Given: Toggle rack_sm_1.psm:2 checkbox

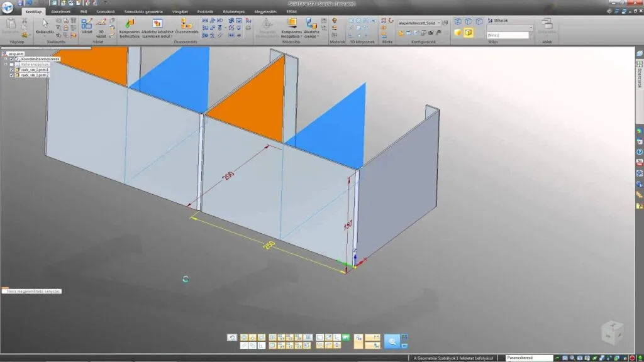Looking at the screenshot, I should 12,75.
